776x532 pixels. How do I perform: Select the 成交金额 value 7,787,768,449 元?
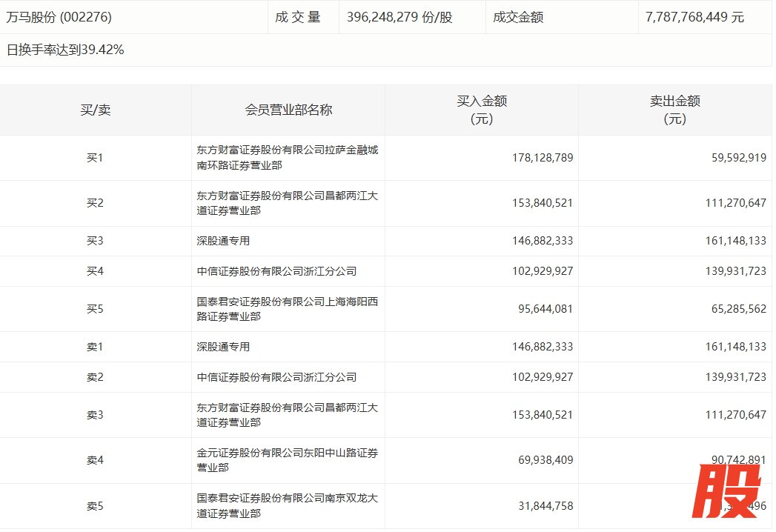[694, 16]
